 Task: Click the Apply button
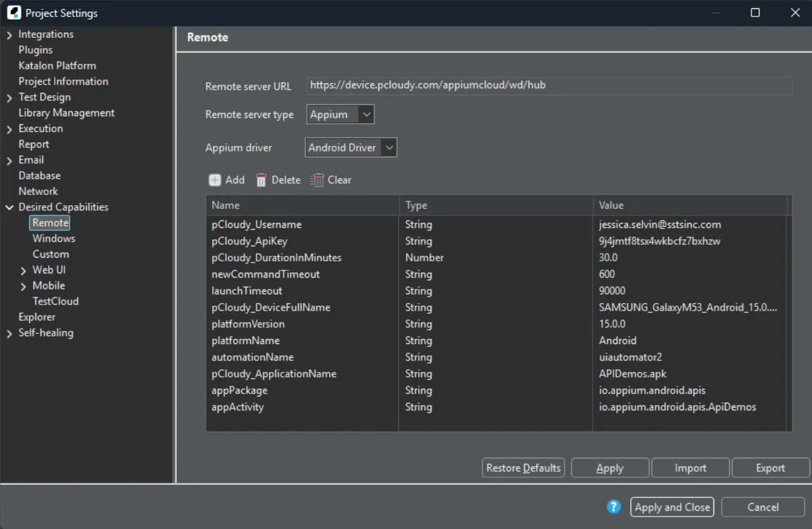point(610,468)
